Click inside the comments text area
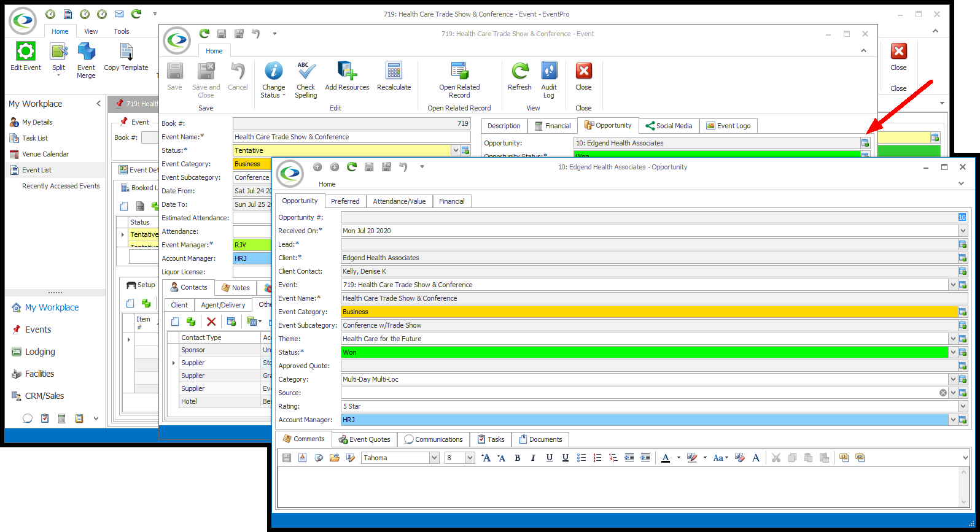Screen dimensions: 980x532 (x=618, y=487)
